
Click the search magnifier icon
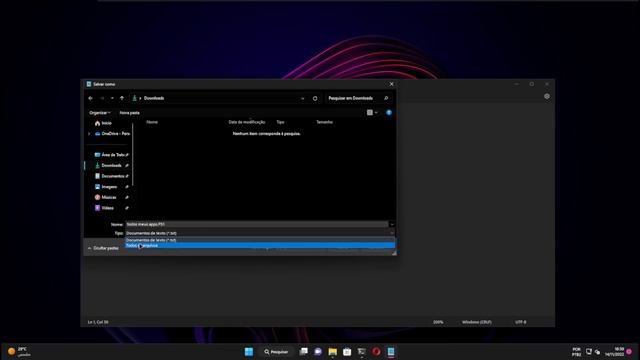pos(386,98)
